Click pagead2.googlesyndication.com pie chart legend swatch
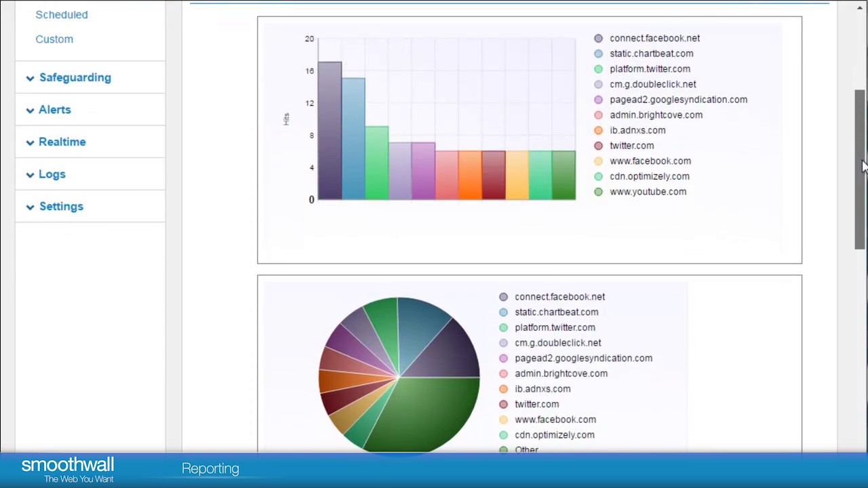The height and width of the screenshot is (488, 868). click(x=503, y=359)
